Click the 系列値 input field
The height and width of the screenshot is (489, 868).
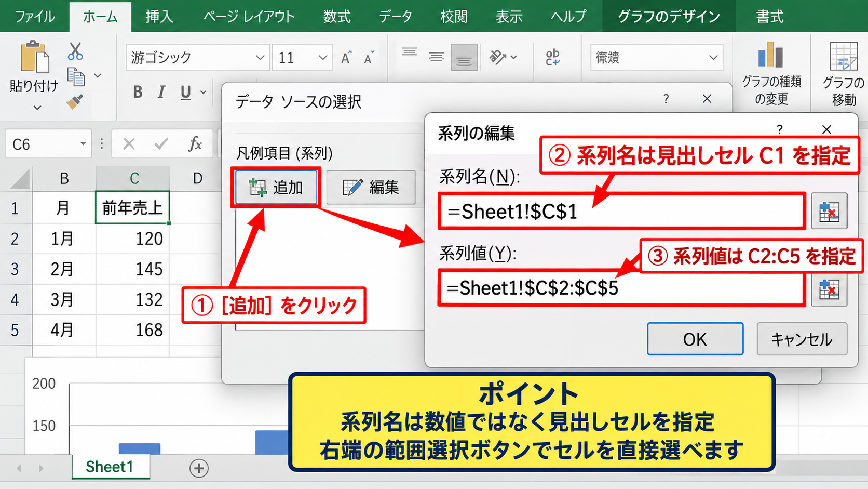pos(621,288)
